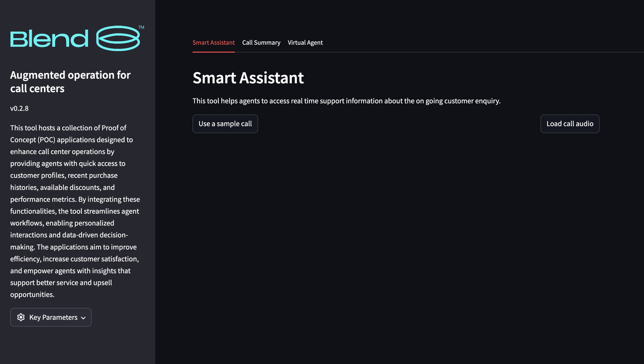Click the tool description sentence about customer enquiry
Viewport: 644px width, 364px height.
[346, 101]
